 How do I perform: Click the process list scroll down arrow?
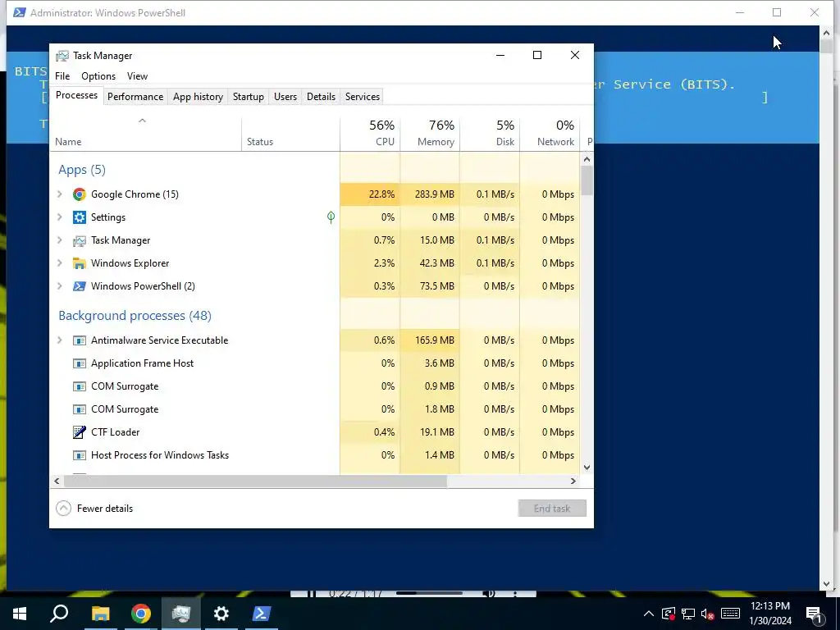(x=587, y=467)
